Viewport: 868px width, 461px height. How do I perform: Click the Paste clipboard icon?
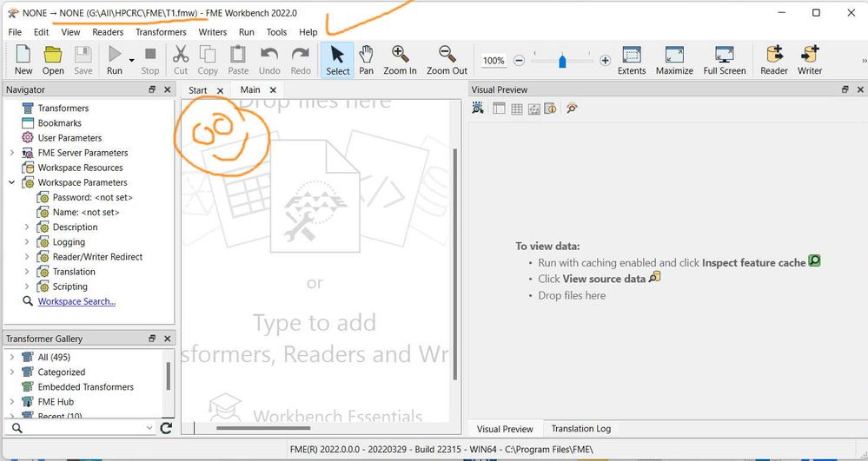[x=238, y=60]
